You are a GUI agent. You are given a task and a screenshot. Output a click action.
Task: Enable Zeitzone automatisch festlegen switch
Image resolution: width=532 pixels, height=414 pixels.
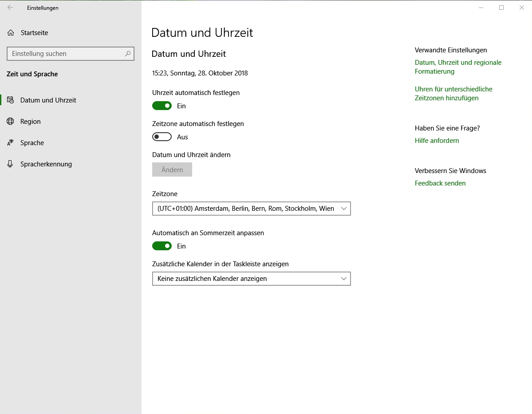pyautogui.click(x=162, y=137)
